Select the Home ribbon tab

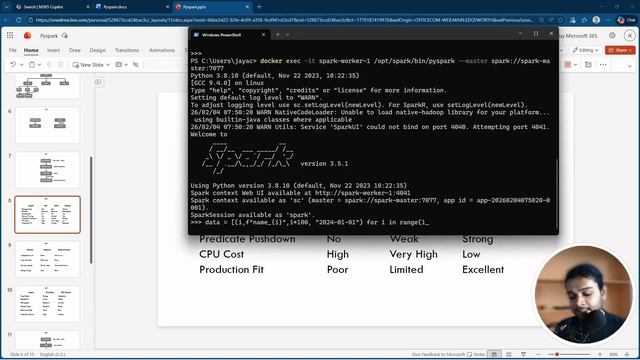tap(31, 50)
